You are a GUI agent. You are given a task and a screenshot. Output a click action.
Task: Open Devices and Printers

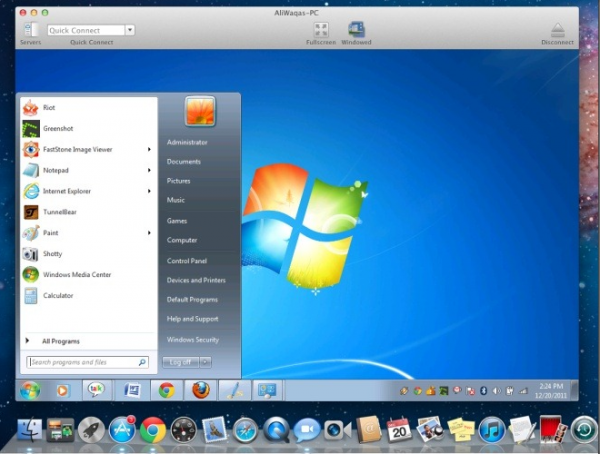[196, 280]
